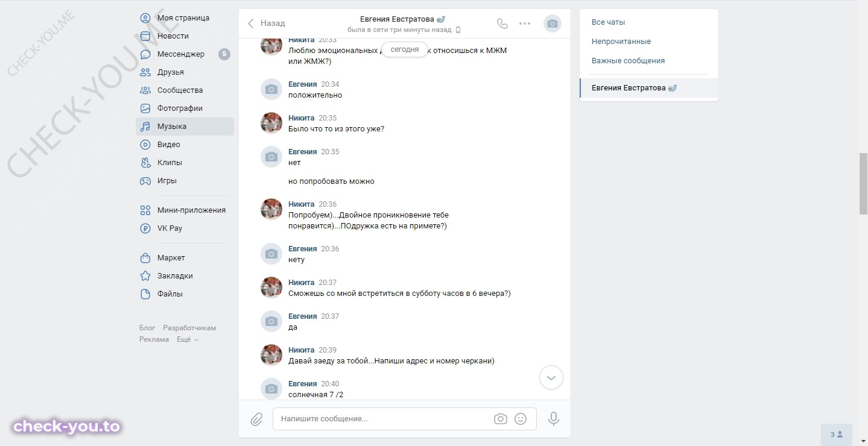Select message starting 'Давай заеду за тобой'
The image size is (868, 446).
[391, 361]
